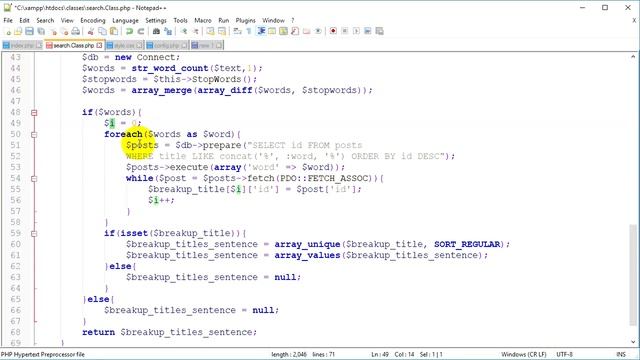Start macro recording with the red record icon
The height and width of the screenshot is (360, 640).
point(333,31)
